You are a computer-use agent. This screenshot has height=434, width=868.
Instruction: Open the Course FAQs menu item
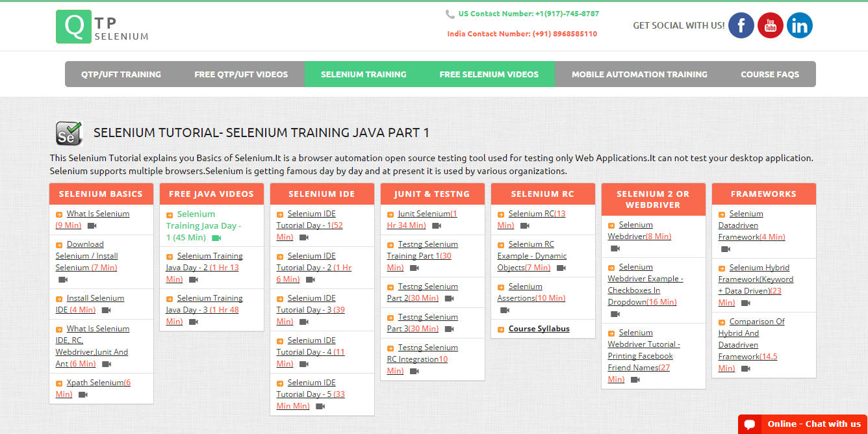(770, 74)
